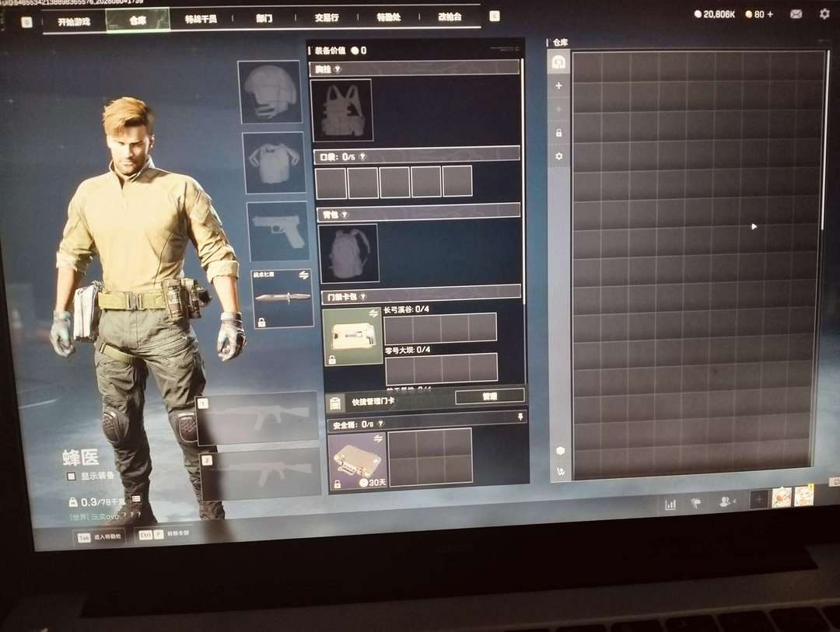Switch to the 特战干员 tab
This screenshot has height=632, width=840.
tap(201, 19)
